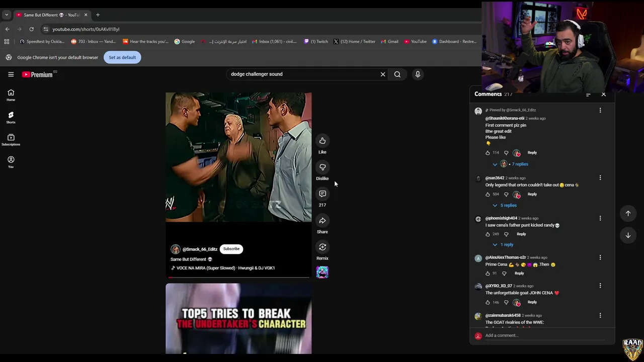Like the comment by @san3642

488,194
